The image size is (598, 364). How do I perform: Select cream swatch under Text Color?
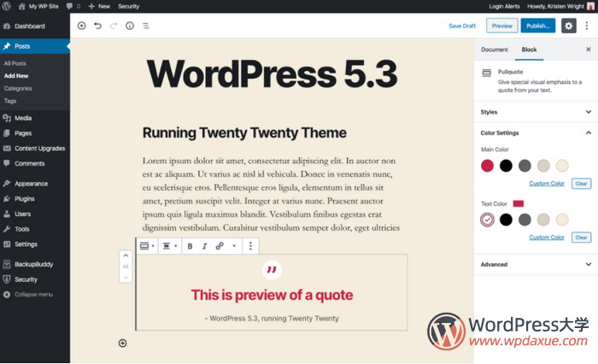[x=562, y=220]
